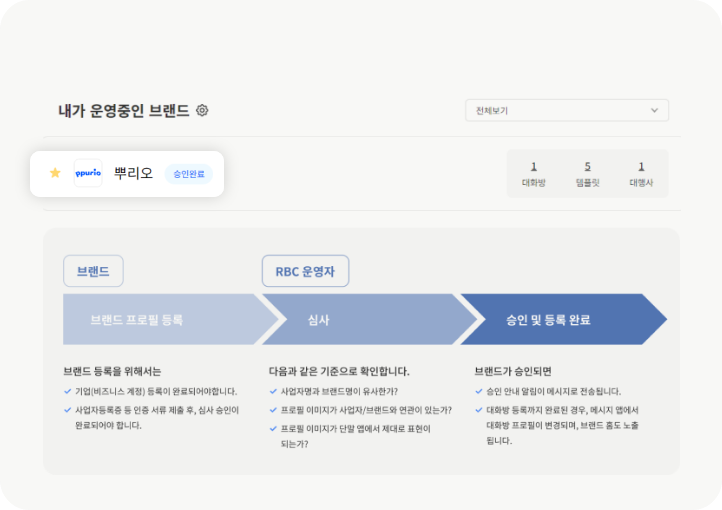
Task: Select the 심사 step arrow
Action: pos(369,319)
